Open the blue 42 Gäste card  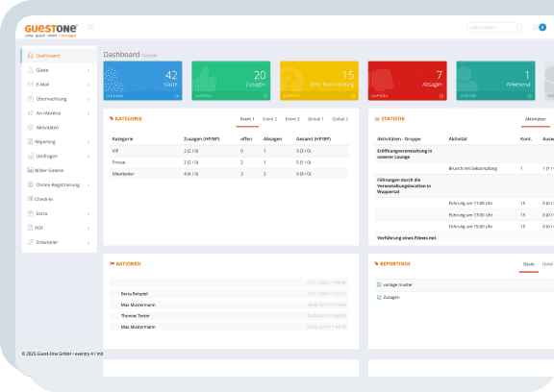[142, 81]
